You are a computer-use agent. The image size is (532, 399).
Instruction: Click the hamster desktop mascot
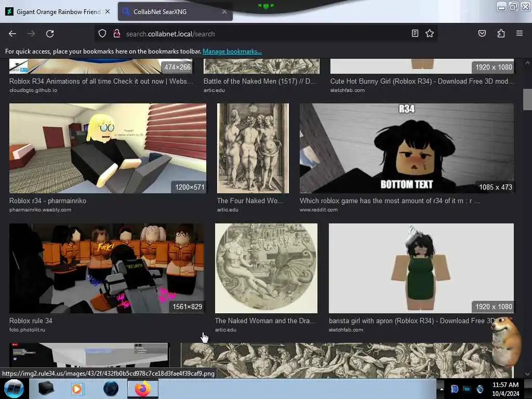click(506, 341)
